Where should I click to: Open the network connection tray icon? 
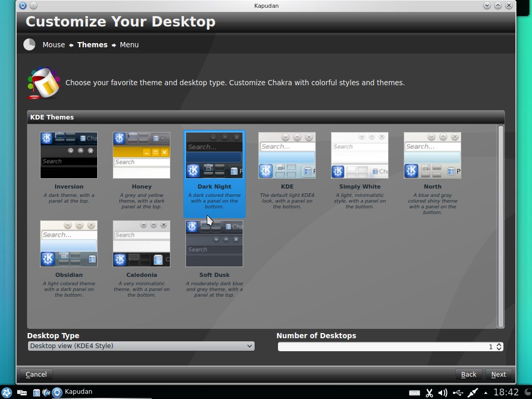473,393
